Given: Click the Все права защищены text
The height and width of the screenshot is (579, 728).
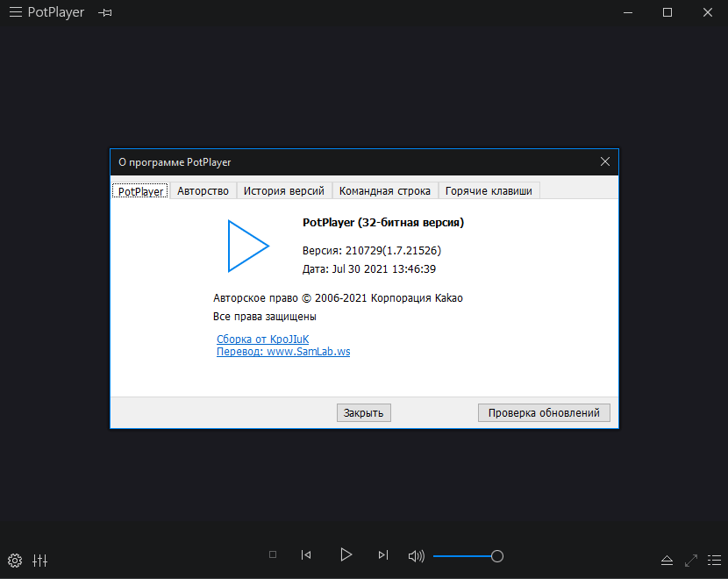Looking at the screenshot, I should click(265, 317).
